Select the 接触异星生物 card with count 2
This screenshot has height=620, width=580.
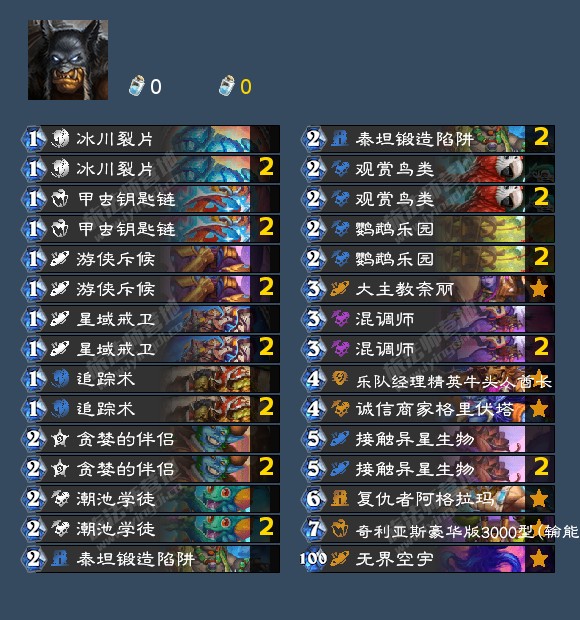[x=429, y=469]
